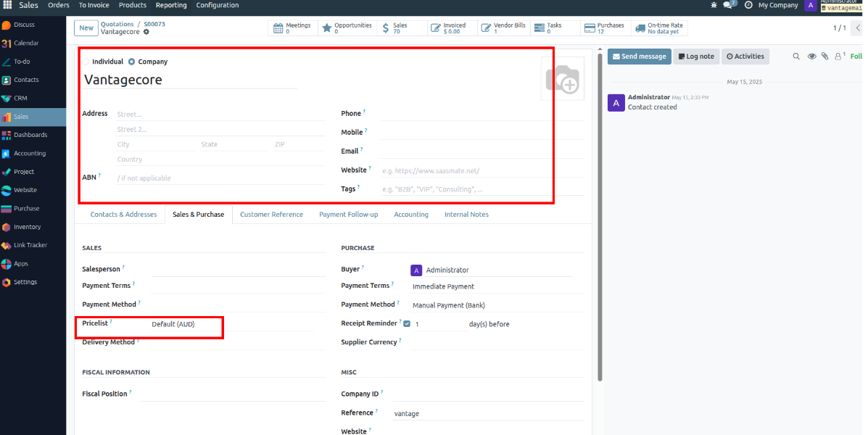868x435 pixels.
Task: Search chatter messages with magnifier icon
Action: [x=796, y=57]
